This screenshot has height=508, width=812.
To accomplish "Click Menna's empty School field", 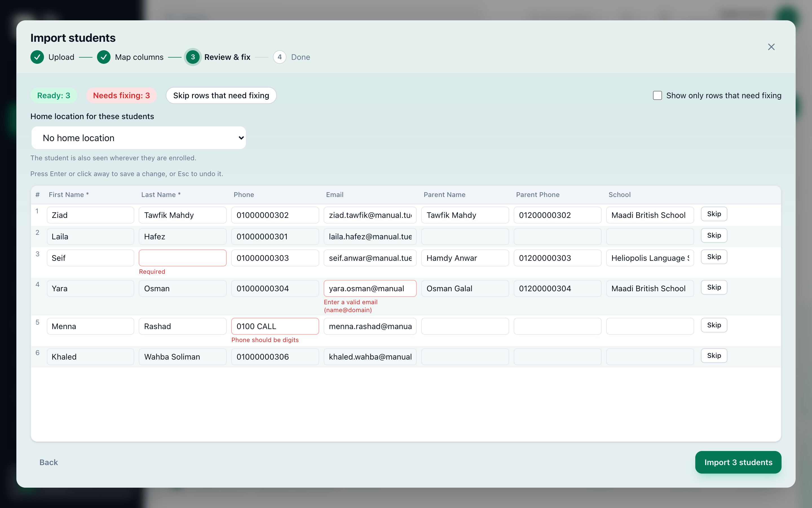I will click(650, 326).
